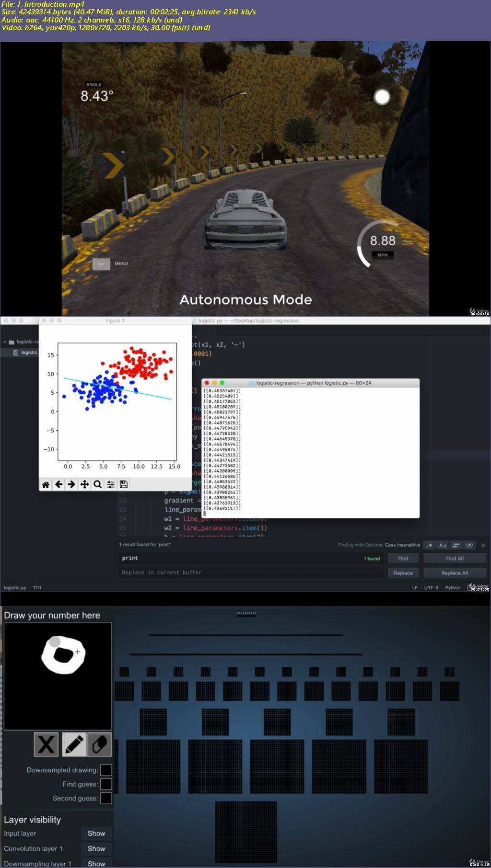491x868 pixels.
Task: Toggle the Whole Word find option
Action: pos(469,545)
